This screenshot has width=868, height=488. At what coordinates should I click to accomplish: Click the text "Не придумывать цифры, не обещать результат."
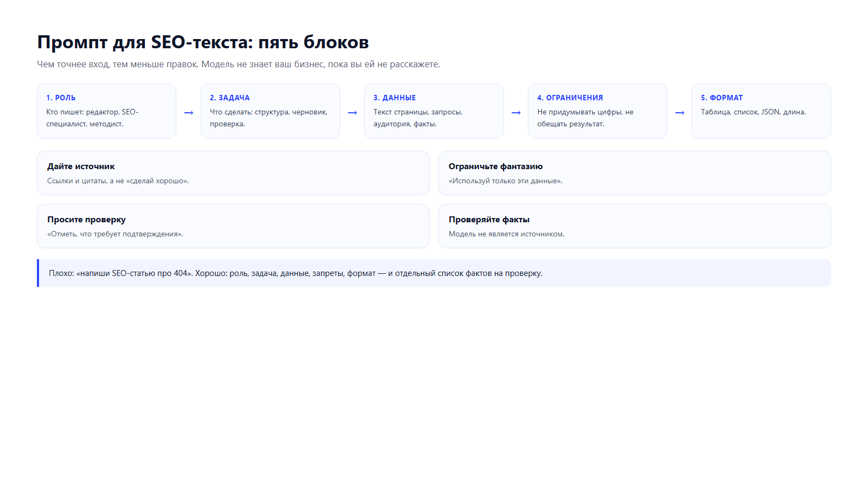[585, 118]
